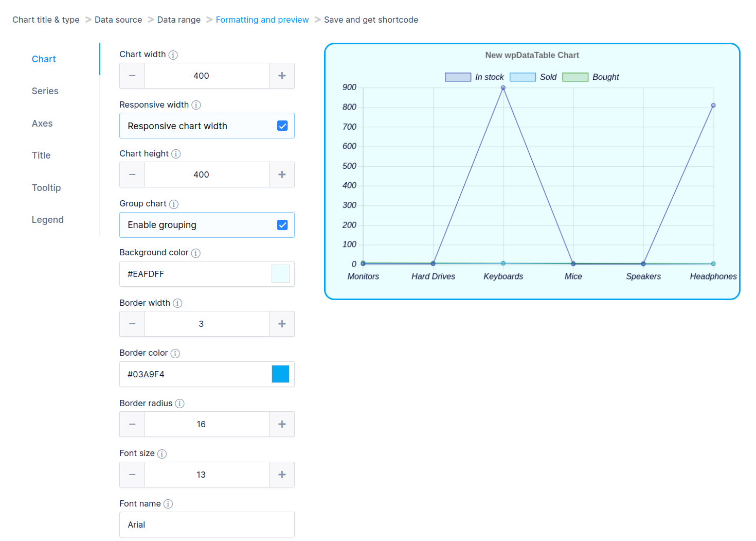This screenshot has width=756, height=541.
Task: Switch to the Legend tab
Action: click(x=48, y=220)
